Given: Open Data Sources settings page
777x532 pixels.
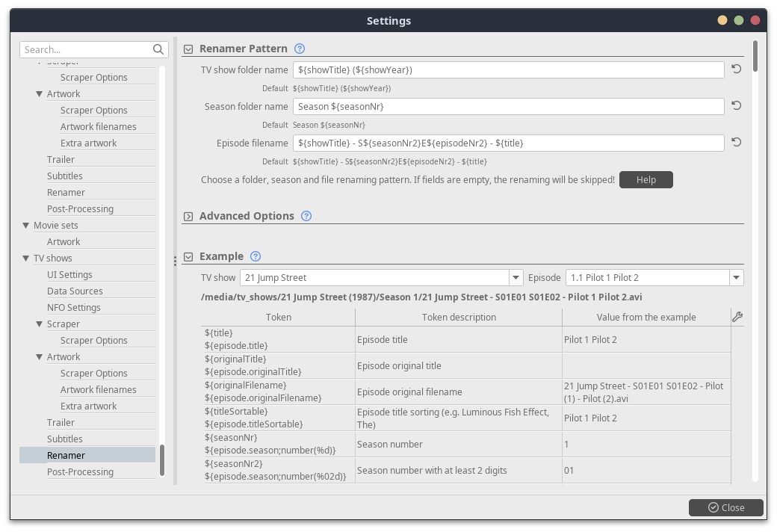Looking at the screenshot, I should tap(75, 291).
